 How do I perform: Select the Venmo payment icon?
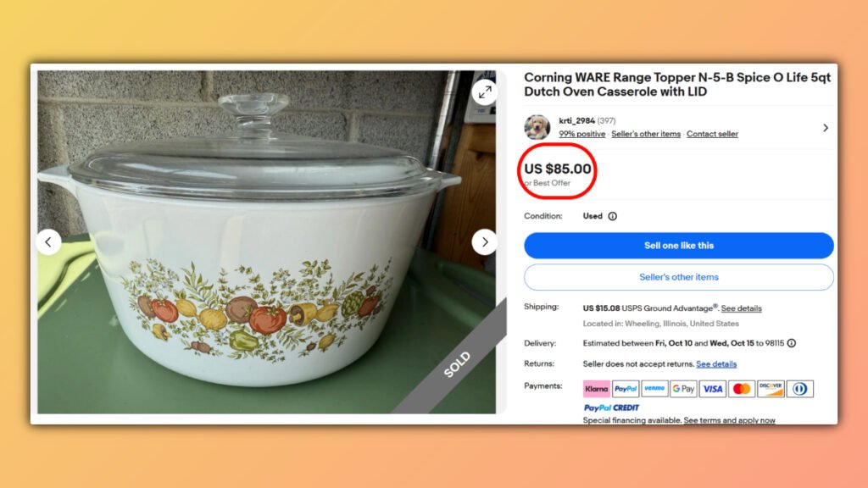click(654, 388)
